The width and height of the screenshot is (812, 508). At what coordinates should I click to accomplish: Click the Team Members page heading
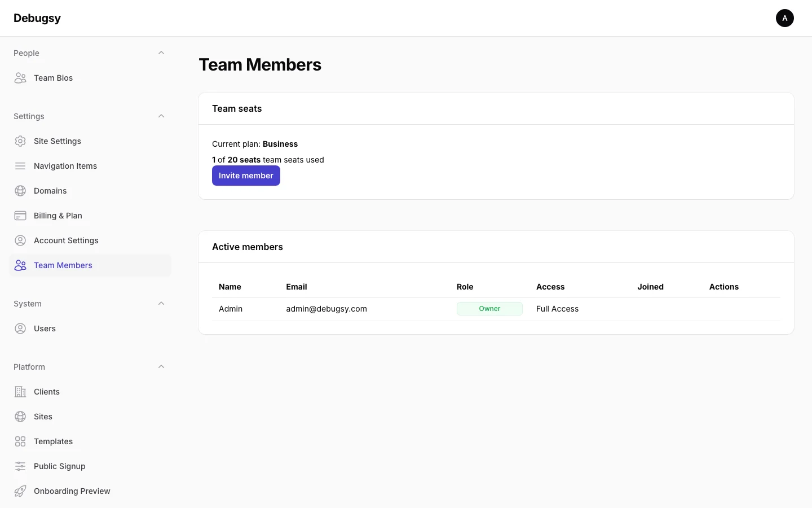point(260,65)
